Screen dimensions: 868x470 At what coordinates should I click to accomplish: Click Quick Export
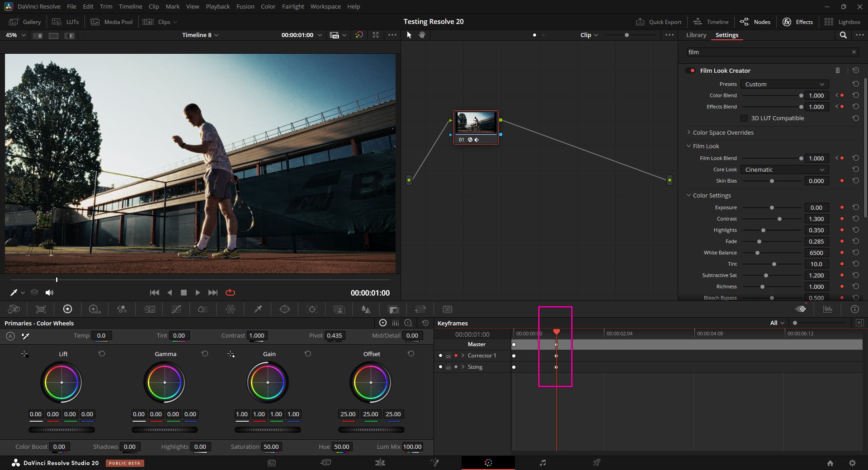[x=659, y=22]
